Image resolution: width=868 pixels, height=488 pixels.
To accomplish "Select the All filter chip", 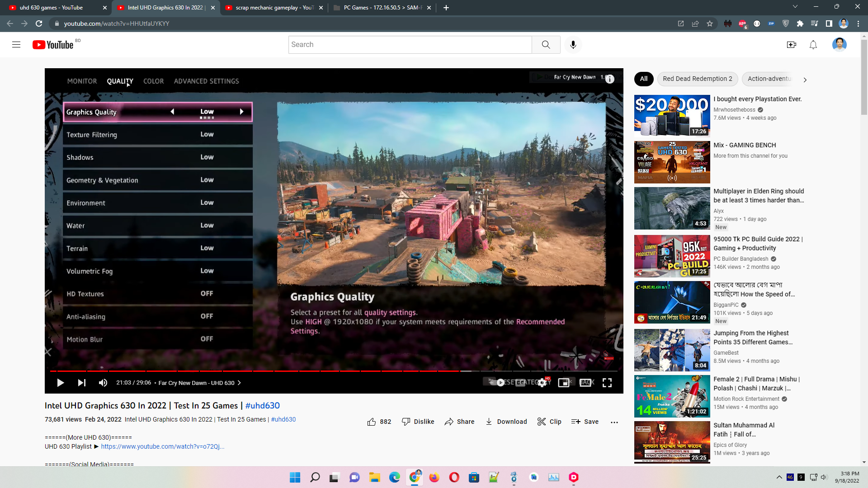I will click(x=644, y=79).
